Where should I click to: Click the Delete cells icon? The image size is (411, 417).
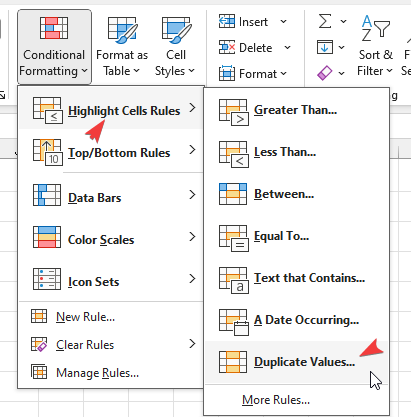point(227,47)
